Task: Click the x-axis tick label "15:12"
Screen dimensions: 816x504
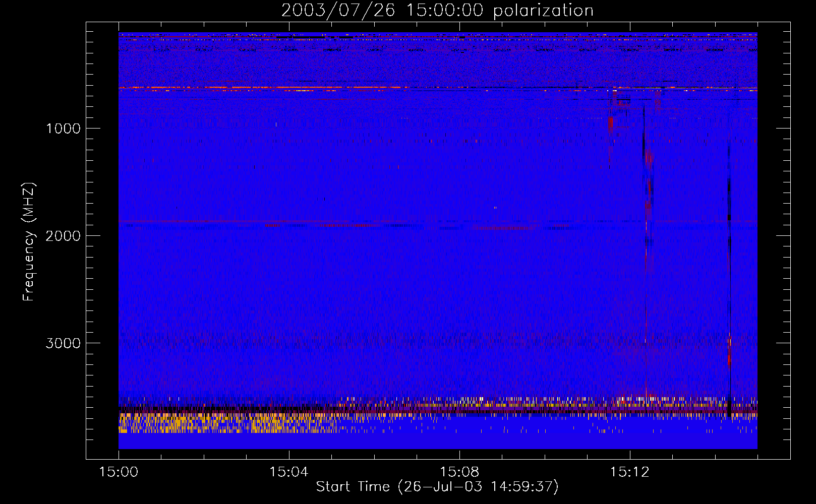Action: (x=629, y=472)
